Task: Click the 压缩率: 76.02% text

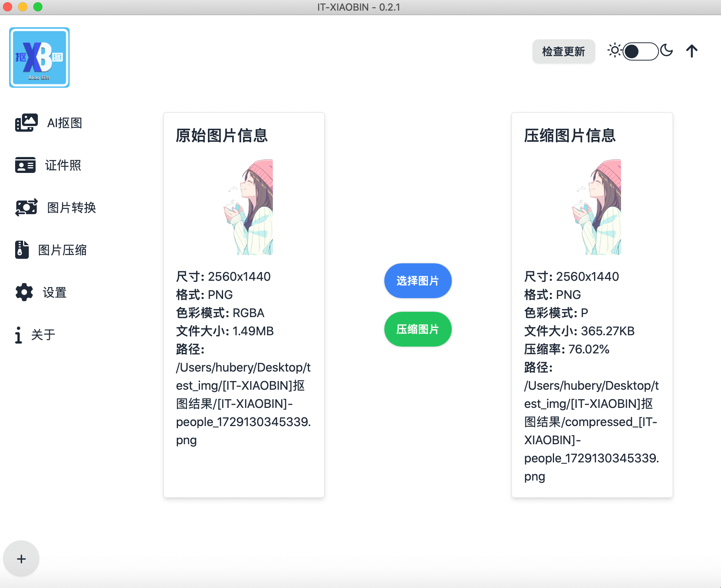Action: point(567,349)
